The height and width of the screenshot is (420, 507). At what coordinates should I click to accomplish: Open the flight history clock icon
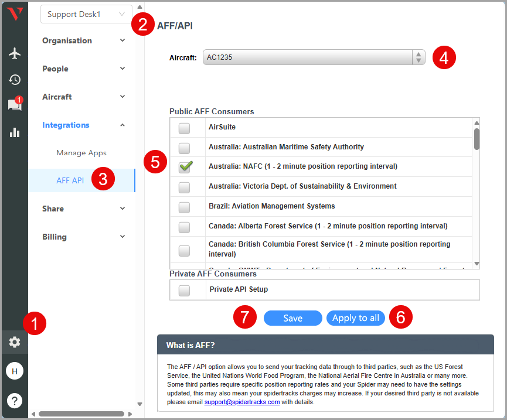pyautogui.click(x=15, y=80)
